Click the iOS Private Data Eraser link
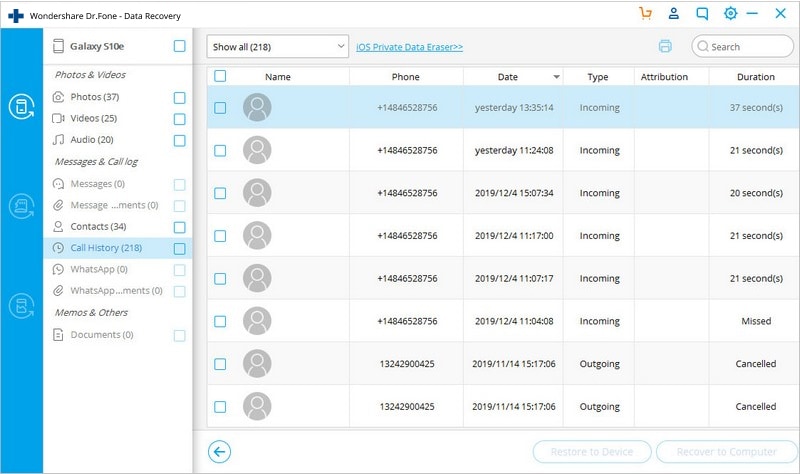 tap(409, 47)
